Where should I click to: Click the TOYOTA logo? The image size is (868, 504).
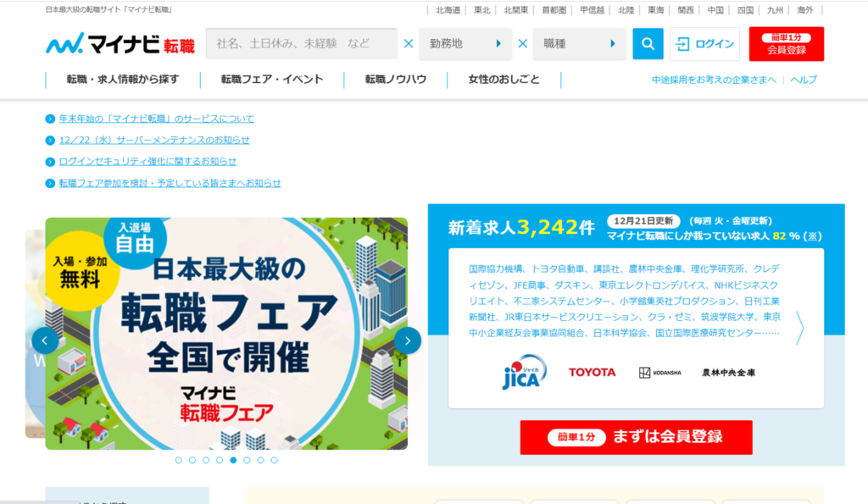click(592, 373)
